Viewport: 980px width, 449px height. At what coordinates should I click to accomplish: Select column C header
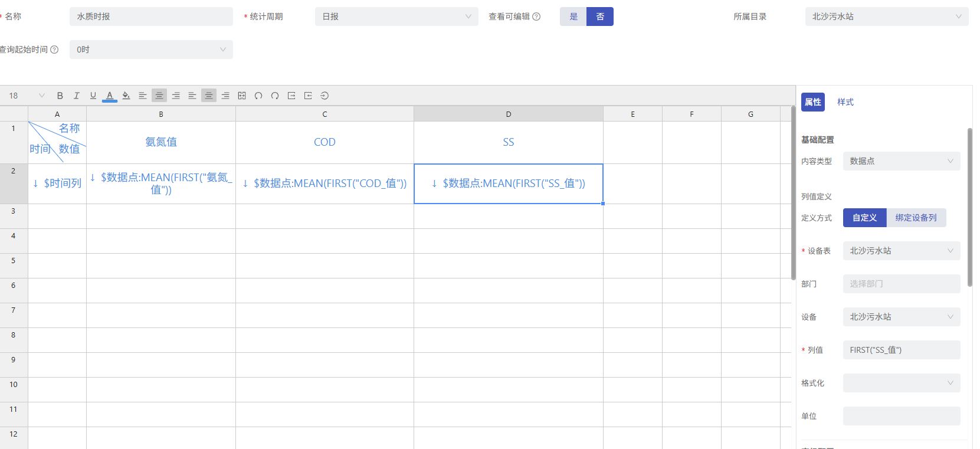coord(325,114)
